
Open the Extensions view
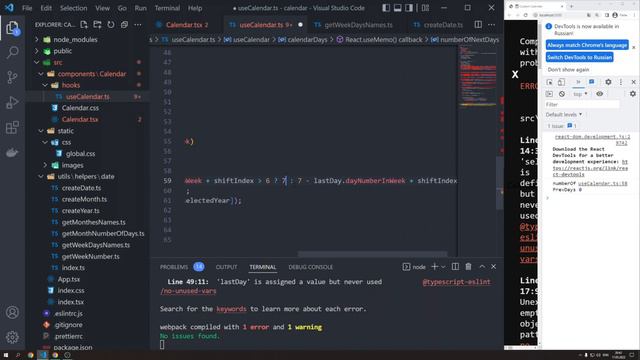click(12, 127)
